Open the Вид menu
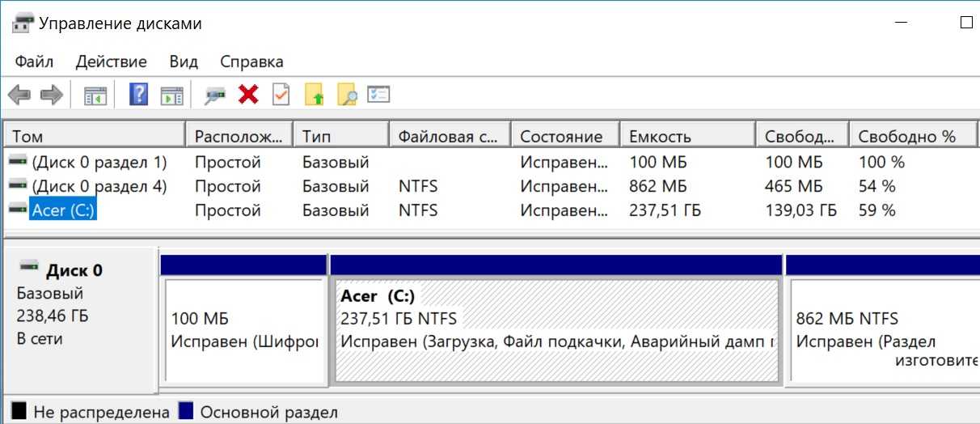This screenshot has width=980, height=424. coord(184,61)
